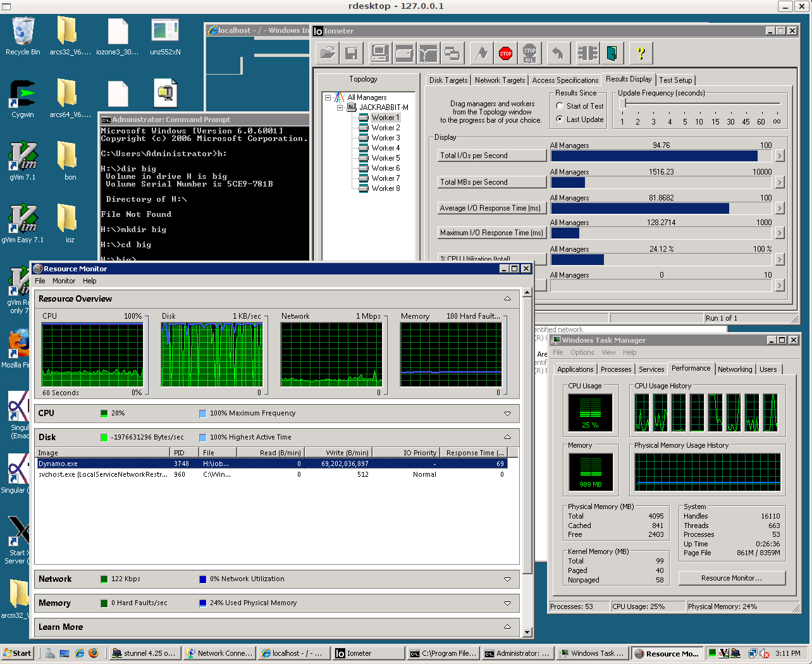Collapse the Resource Overview section

[x=507, y=298]
